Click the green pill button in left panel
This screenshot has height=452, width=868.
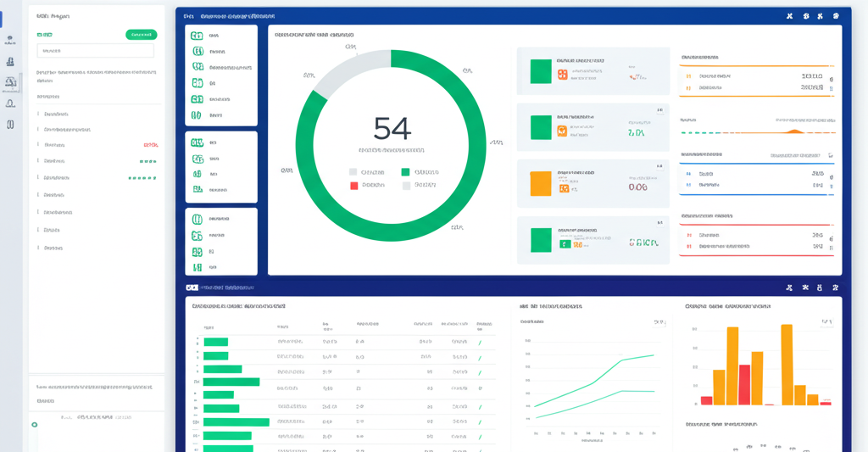[142, 35]
